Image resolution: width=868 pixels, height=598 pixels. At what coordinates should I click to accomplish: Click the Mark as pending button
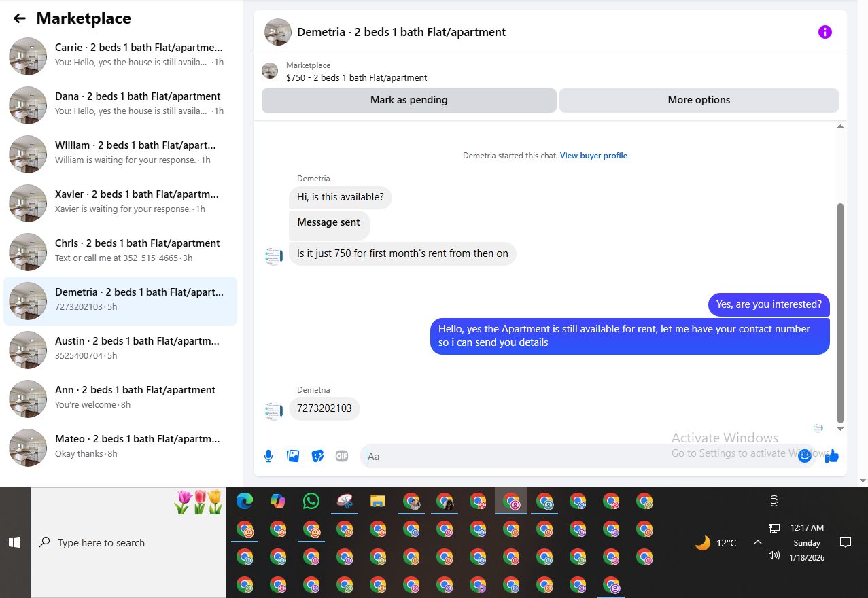click(409, 100)
